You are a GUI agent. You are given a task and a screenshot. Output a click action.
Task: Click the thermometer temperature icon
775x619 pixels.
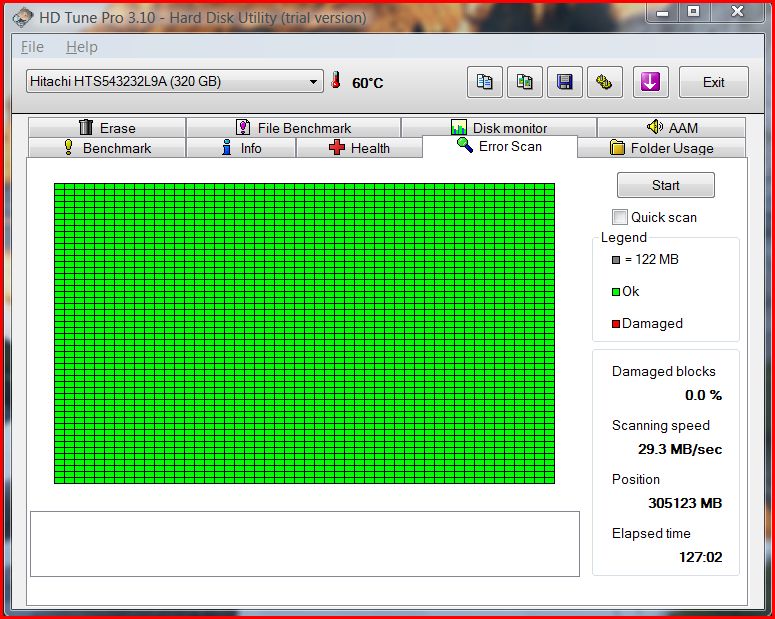coord(336,80)
